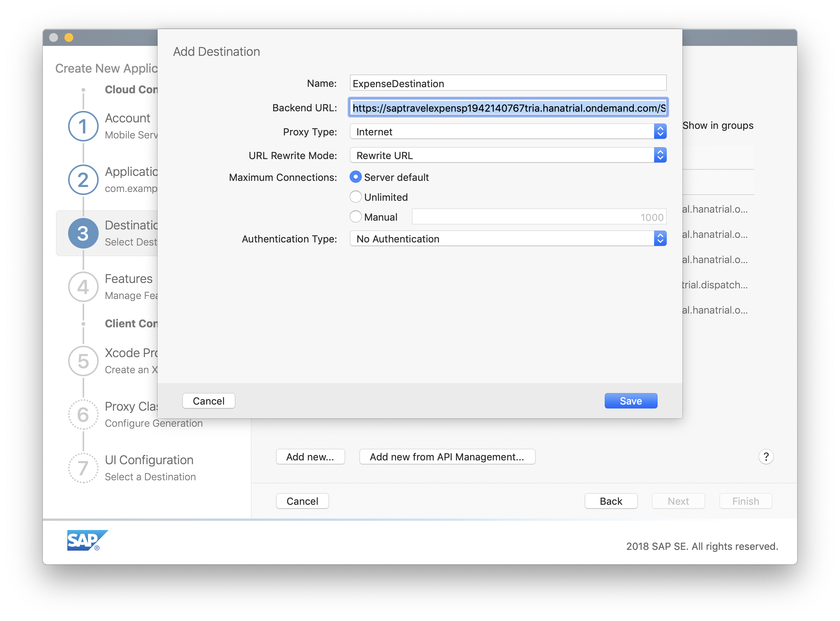This screenshot has height=621, width=840.
Task: Click the step 5 Xcode Project circle icon
Action: click(83, 361)
